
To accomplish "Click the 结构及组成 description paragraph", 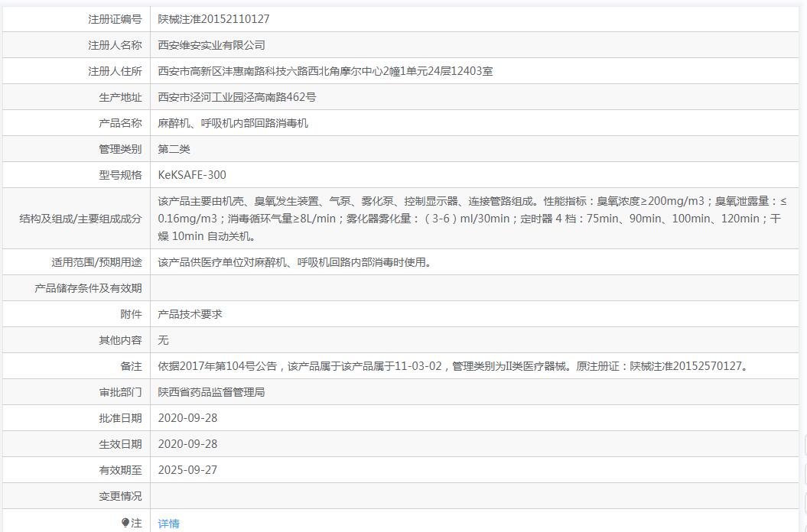I will pos(472,219).
